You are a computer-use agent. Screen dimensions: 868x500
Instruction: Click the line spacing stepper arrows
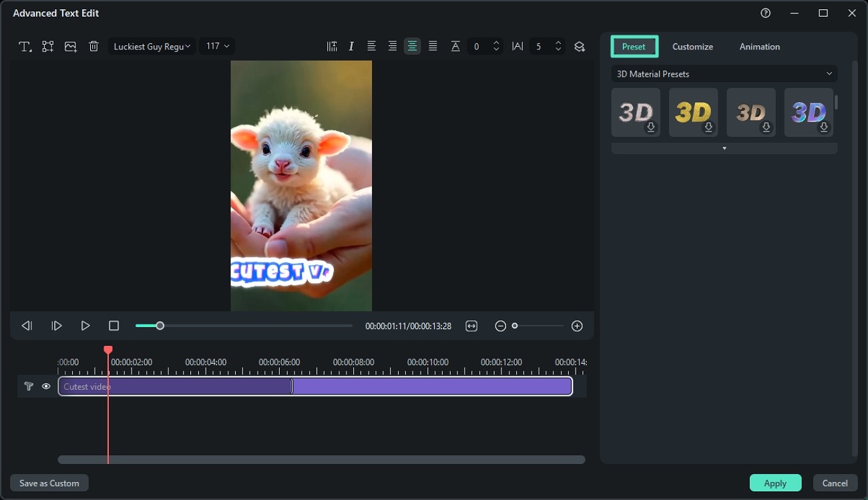(x=496, y=46)
